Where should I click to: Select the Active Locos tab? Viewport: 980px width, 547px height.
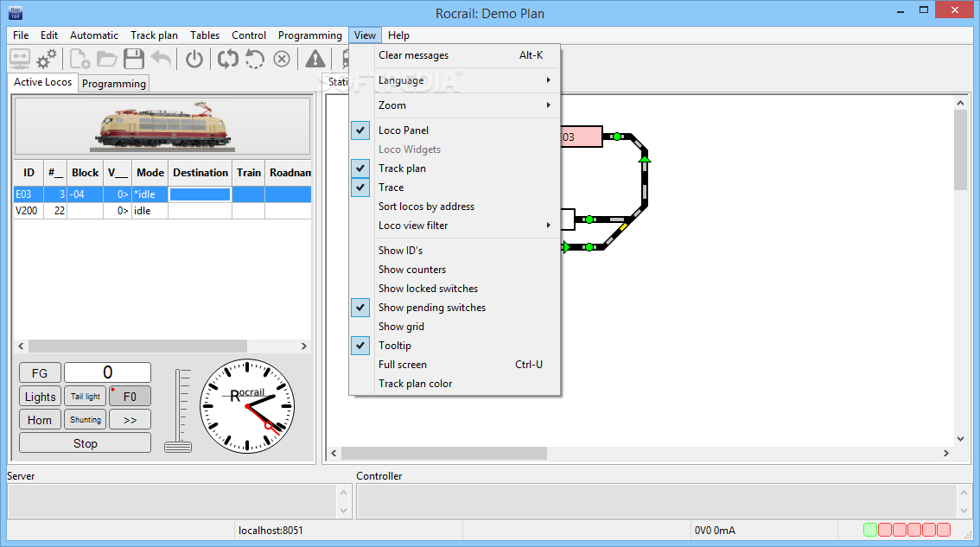[x=42, y=82]
